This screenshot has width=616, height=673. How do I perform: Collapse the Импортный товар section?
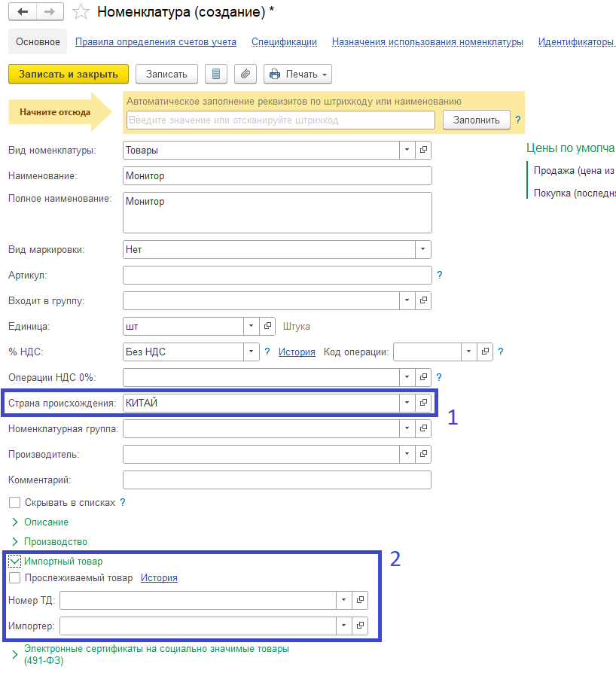pyautogui.click(x=14, y=561)
